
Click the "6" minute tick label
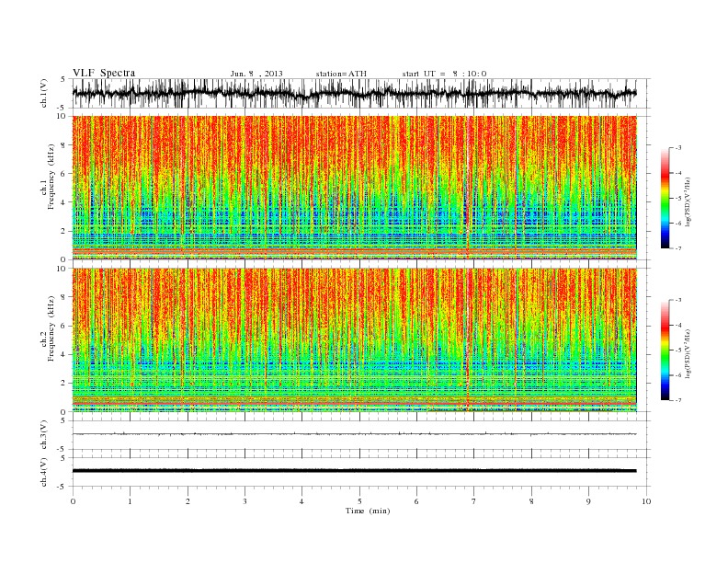coord(416,501)
